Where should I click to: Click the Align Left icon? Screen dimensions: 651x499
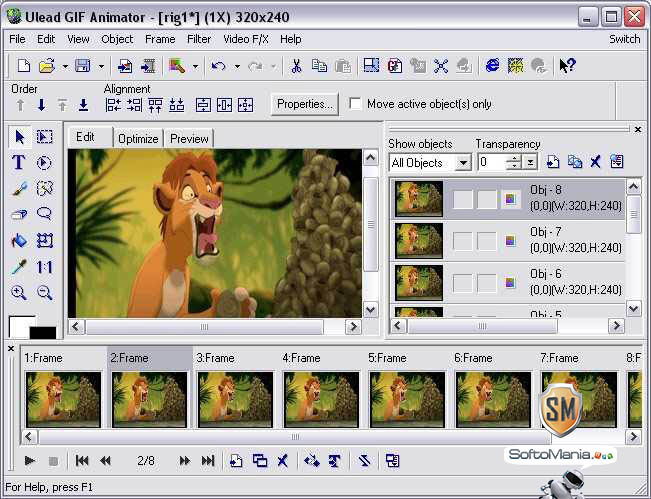click(113, 105)
